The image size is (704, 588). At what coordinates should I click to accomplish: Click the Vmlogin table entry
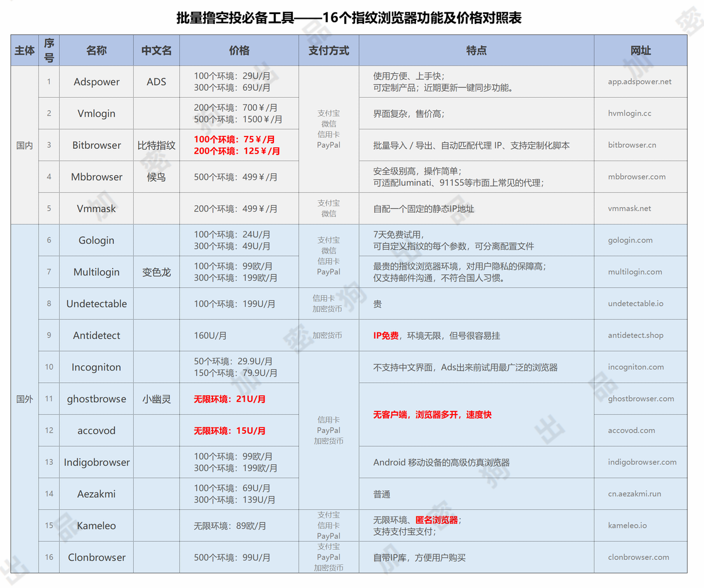coord(96,113)
